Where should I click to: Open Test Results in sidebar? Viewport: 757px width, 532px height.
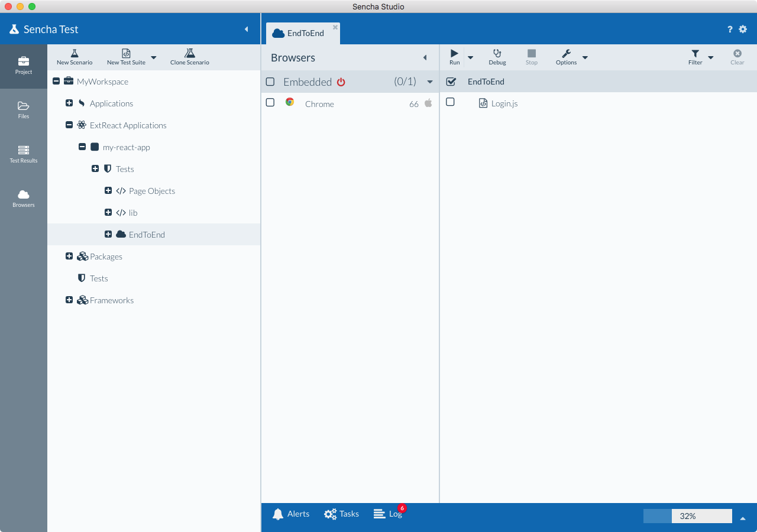24,155
